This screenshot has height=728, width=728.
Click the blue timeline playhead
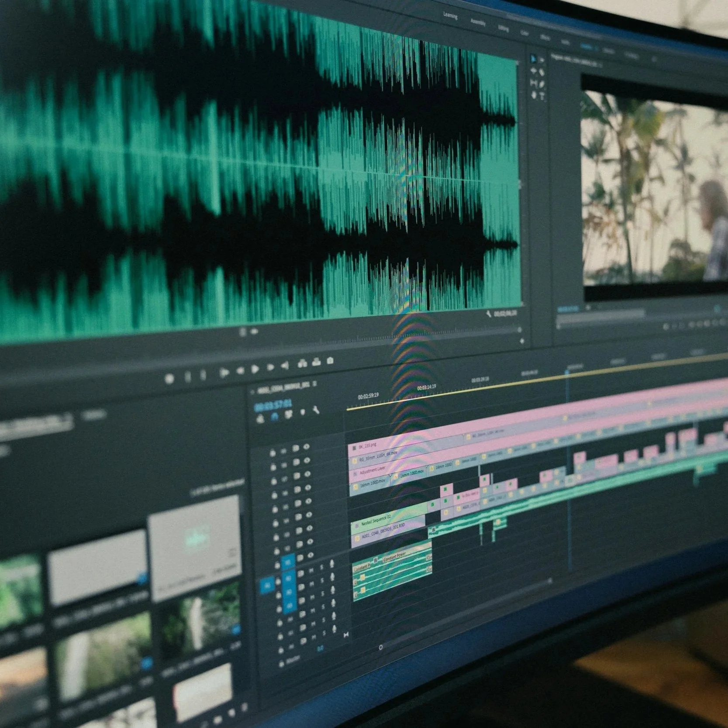point(567,373)
